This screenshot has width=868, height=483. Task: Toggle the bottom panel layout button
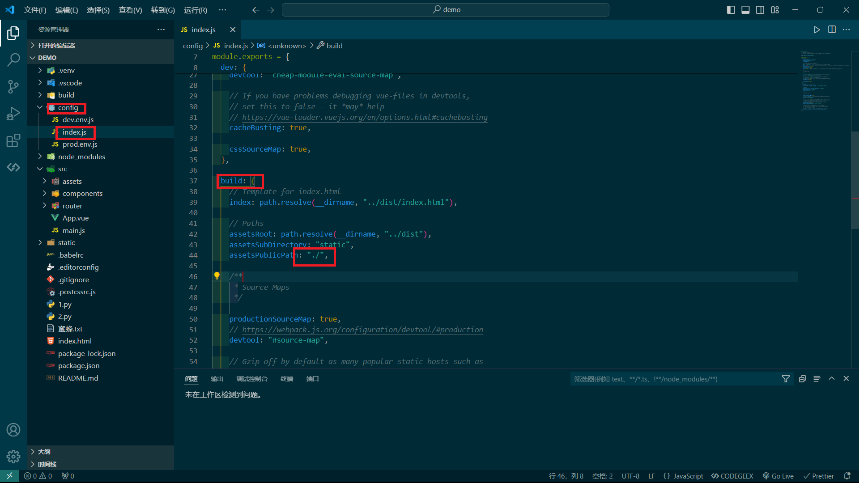click(745, 10)
